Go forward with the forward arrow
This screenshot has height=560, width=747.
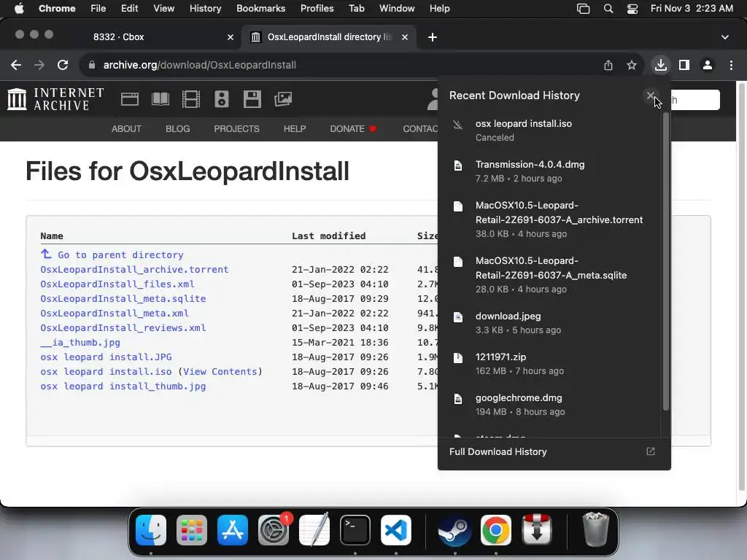click(x=39, y=65)
